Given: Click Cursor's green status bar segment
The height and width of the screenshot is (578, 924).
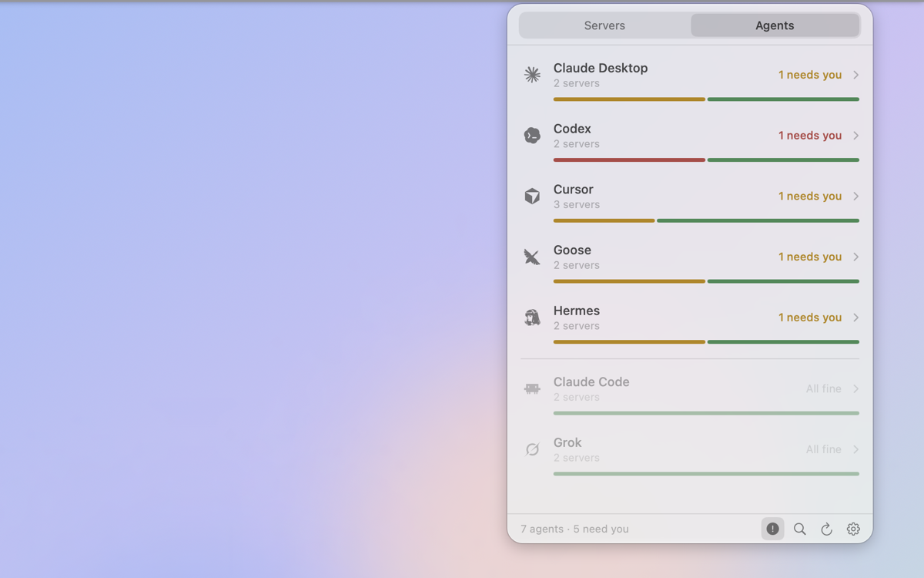Looking at the screenshot, I should (x=758, y=220).
